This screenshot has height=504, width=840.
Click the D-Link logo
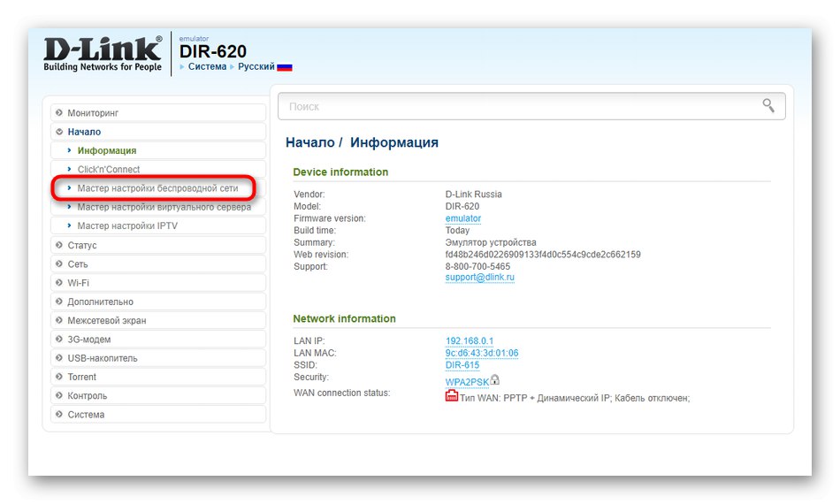pos(103,54)
